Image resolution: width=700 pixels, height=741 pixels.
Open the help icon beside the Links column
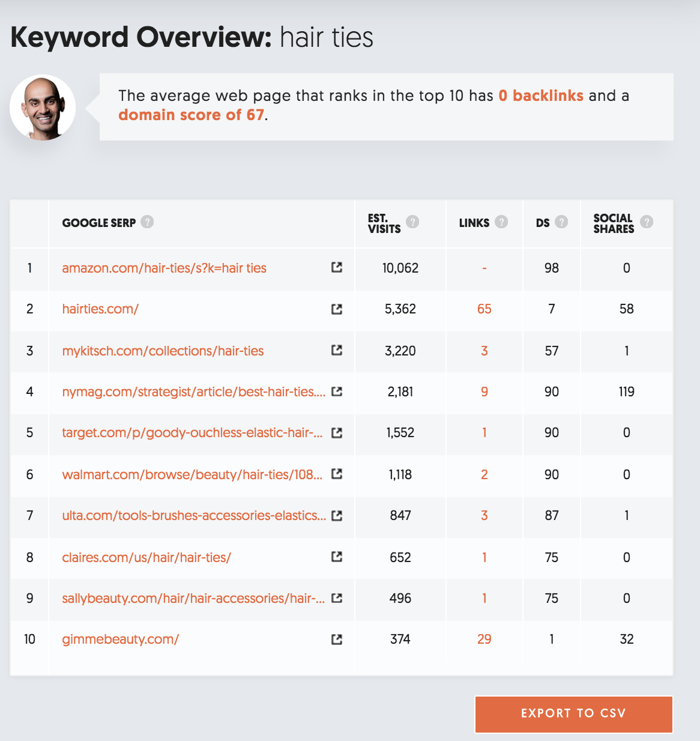pyautogui.click(x=501, y=222)
